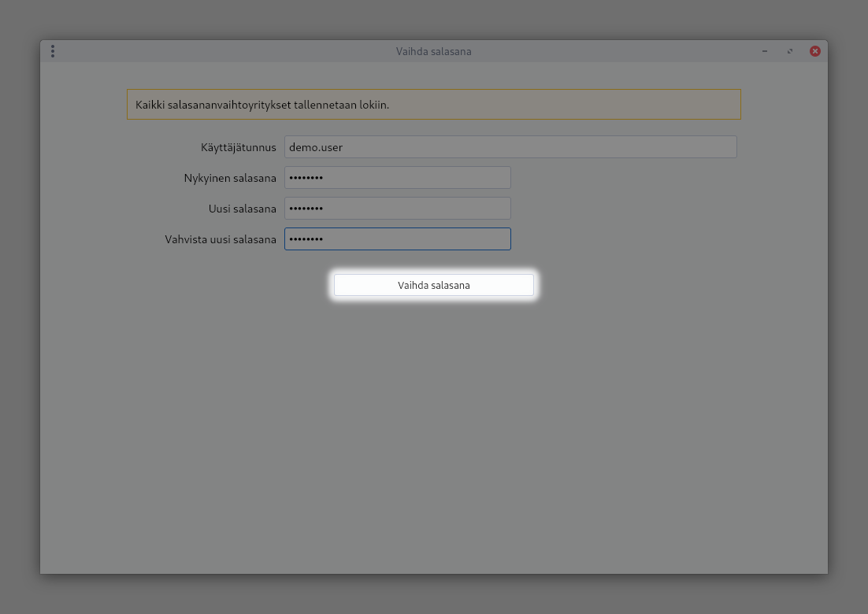Click the Käyttäjätunnus label

click(x=238, y=147)
